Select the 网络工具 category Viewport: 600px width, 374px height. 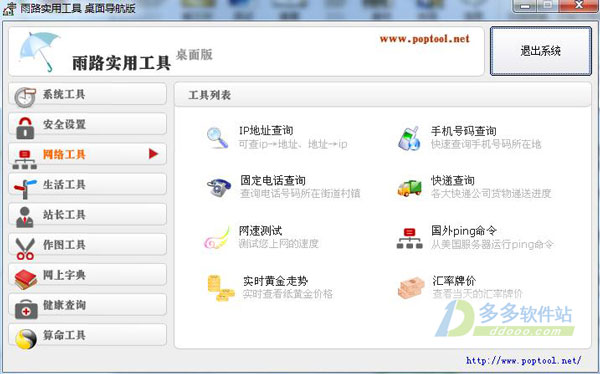pyautogui.click(x=88, y=154)
